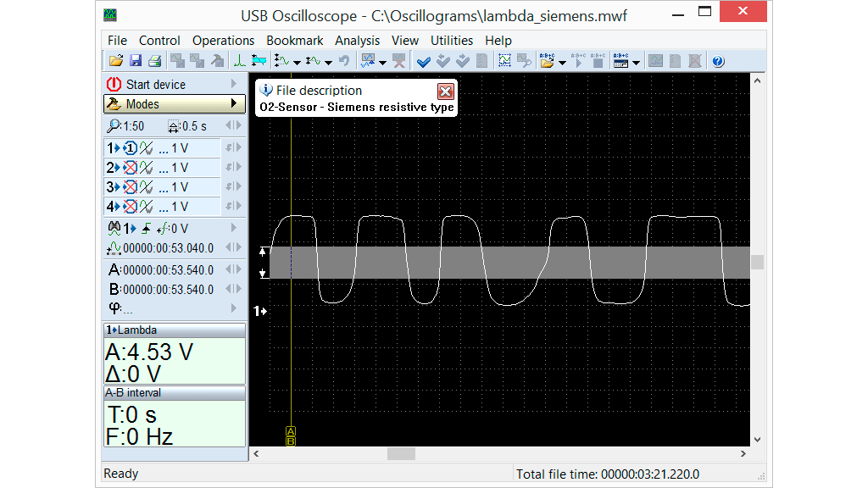Open the Help menu
Screen dimensions: 868x488
point(498,41)
